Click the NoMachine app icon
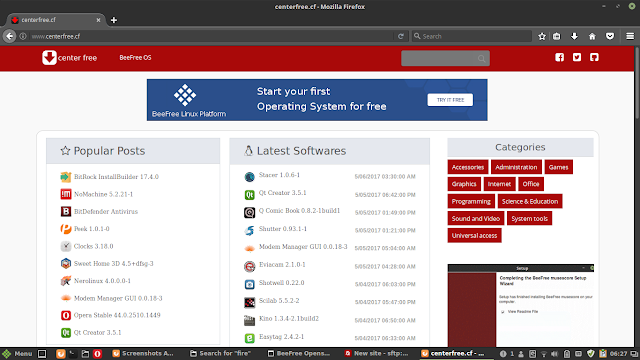 coord(66,194)
